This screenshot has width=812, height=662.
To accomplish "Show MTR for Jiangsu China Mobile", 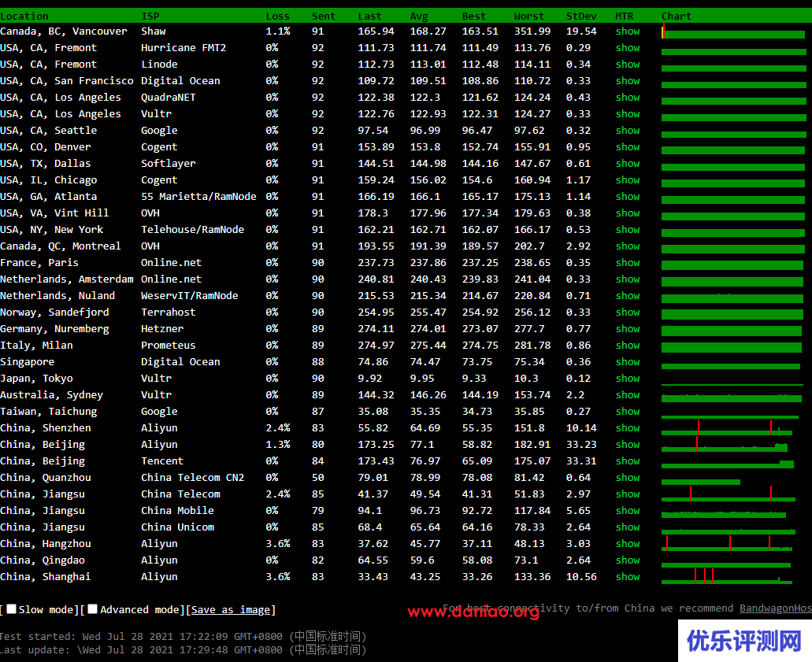I will [628, 512].
